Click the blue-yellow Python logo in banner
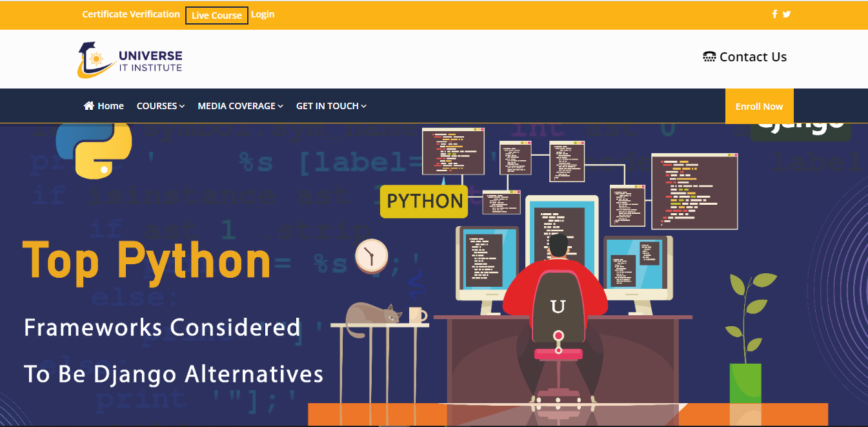The width and height of the screenshot is (868, 427). pyautogui.click(x=94, y=149)
